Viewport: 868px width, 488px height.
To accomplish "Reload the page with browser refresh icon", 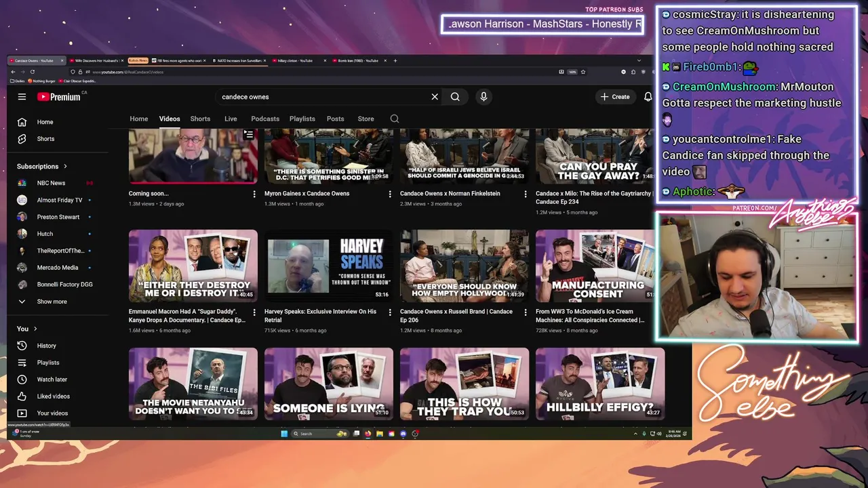I will click(x=32, y=72).
